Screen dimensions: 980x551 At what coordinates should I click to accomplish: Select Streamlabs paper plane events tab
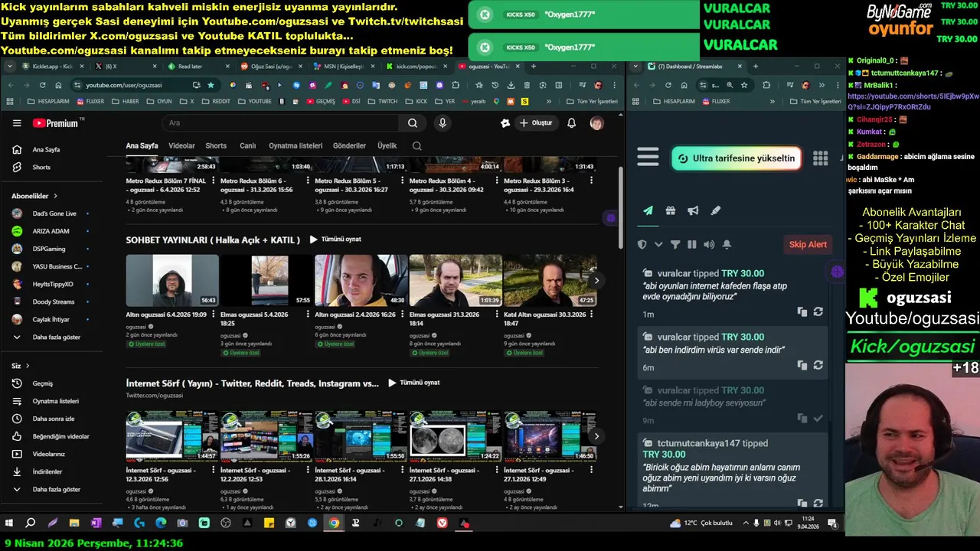pyautogui.click(x=648, y=211)
